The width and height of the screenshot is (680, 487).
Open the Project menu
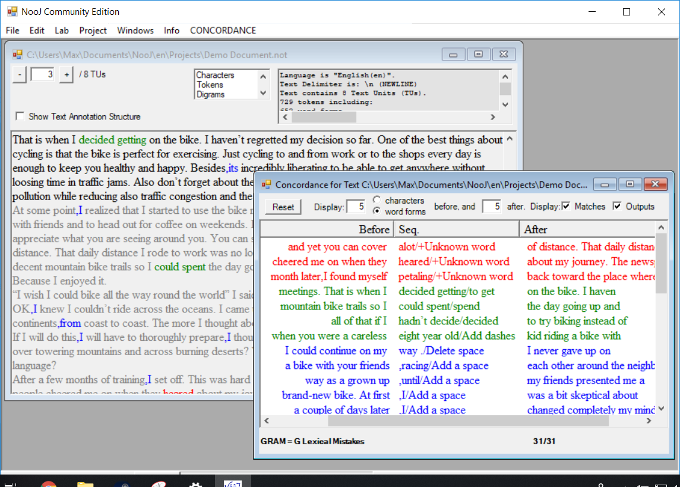point(93,31)
